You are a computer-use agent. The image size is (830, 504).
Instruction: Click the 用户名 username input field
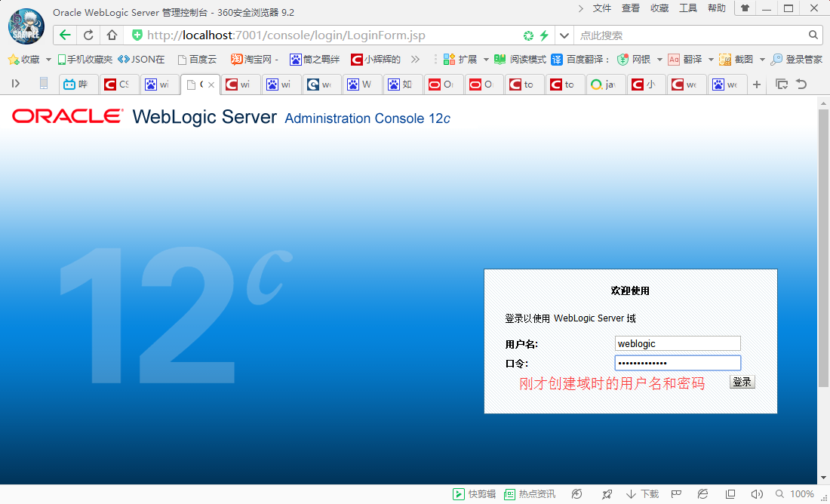click(678, 343)
